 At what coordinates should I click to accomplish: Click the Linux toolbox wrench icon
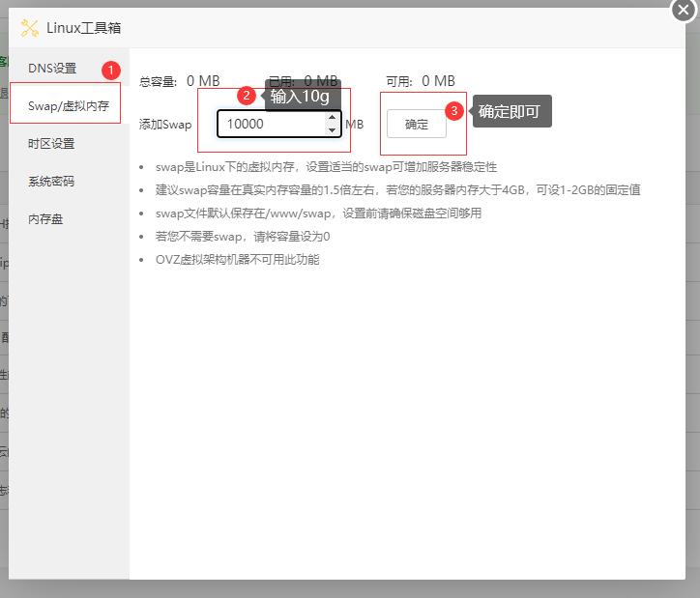point(29,28)
